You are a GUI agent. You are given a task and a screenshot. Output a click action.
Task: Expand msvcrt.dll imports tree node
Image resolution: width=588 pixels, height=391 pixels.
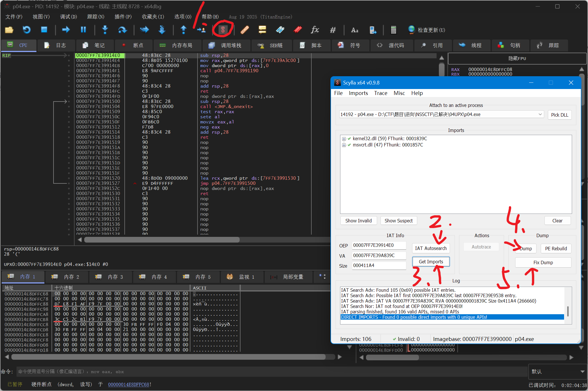pyautogui.click(x=344, y=145)
